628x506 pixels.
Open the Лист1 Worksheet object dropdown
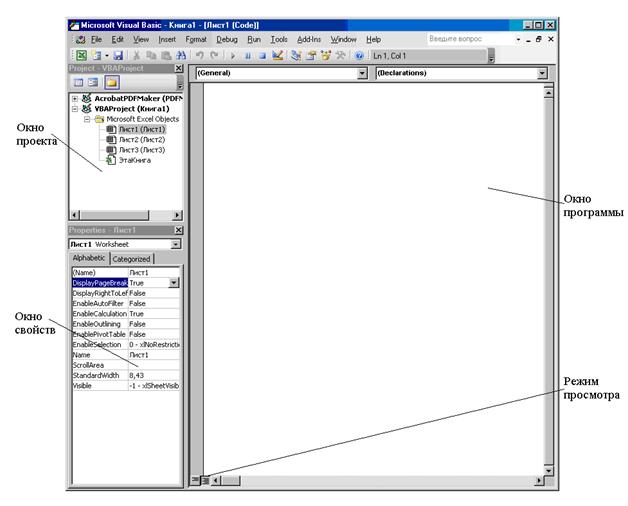click(175, 244)
